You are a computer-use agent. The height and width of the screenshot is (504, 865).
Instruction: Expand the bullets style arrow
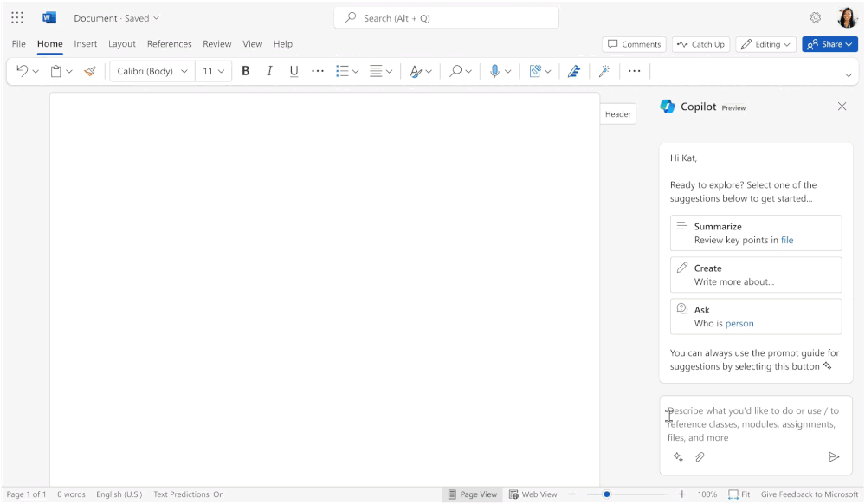[356, 71]
